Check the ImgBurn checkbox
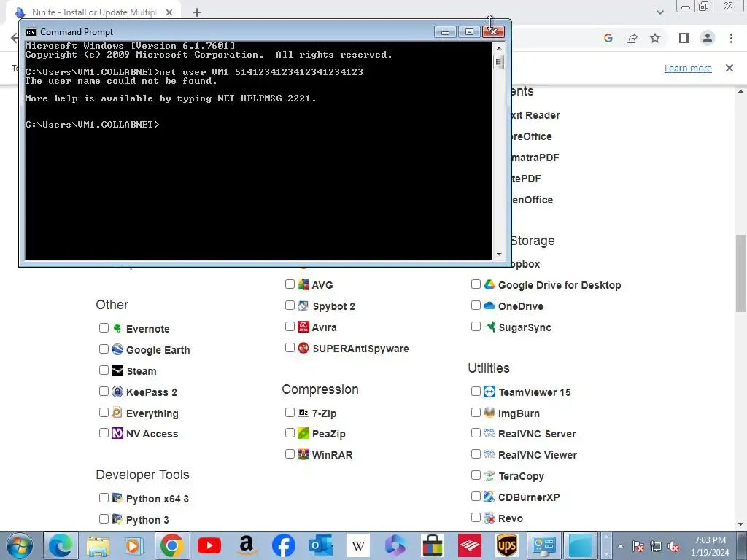 point(476,413)
